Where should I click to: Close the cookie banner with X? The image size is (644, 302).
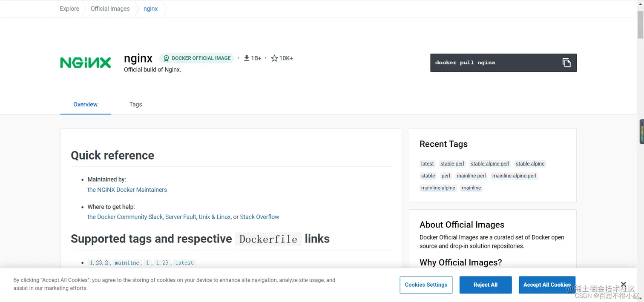point(624,284)
